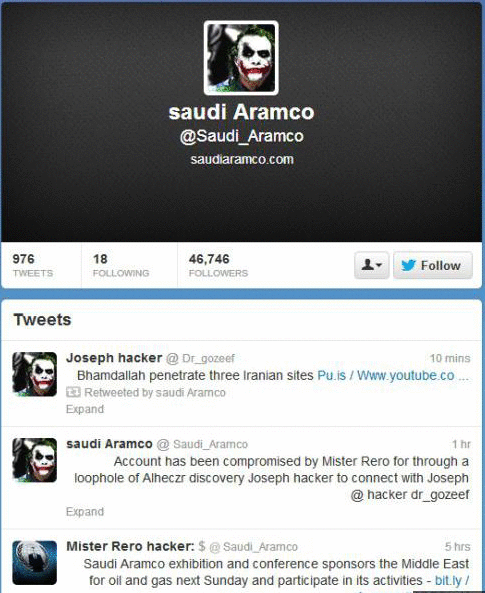
Task: View the 18 Following list
Action: (x=121, y=265)
